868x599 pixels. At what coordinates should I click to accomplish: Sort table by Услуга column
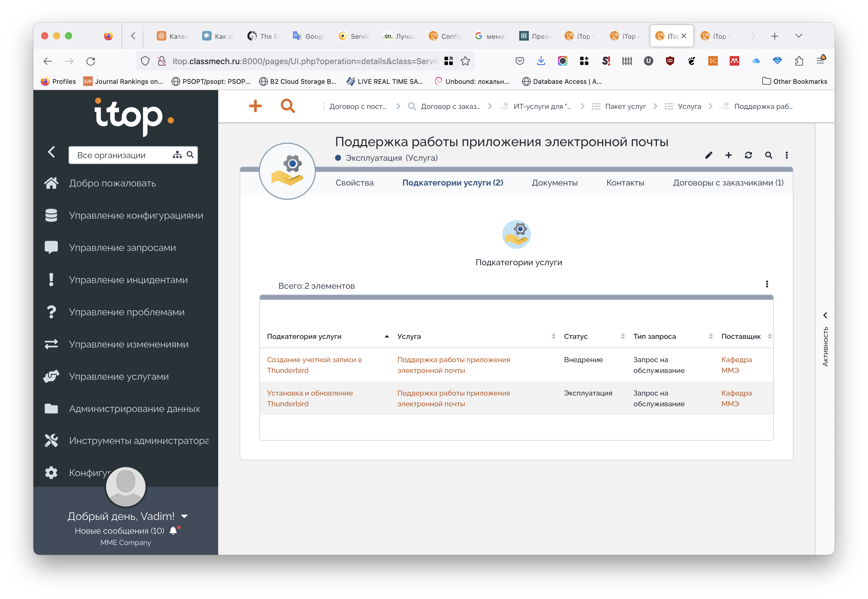(476, 337)
